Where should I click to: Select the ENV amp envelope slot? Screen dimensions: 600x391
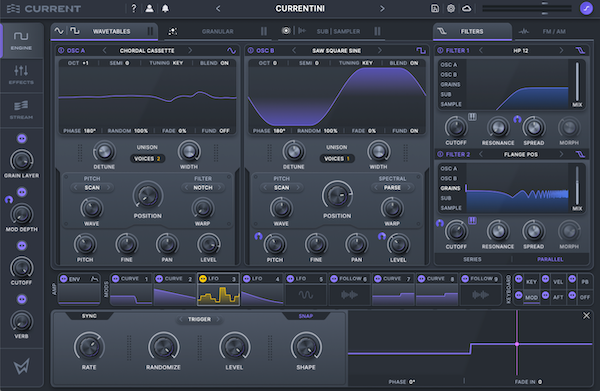coord(79,290)
